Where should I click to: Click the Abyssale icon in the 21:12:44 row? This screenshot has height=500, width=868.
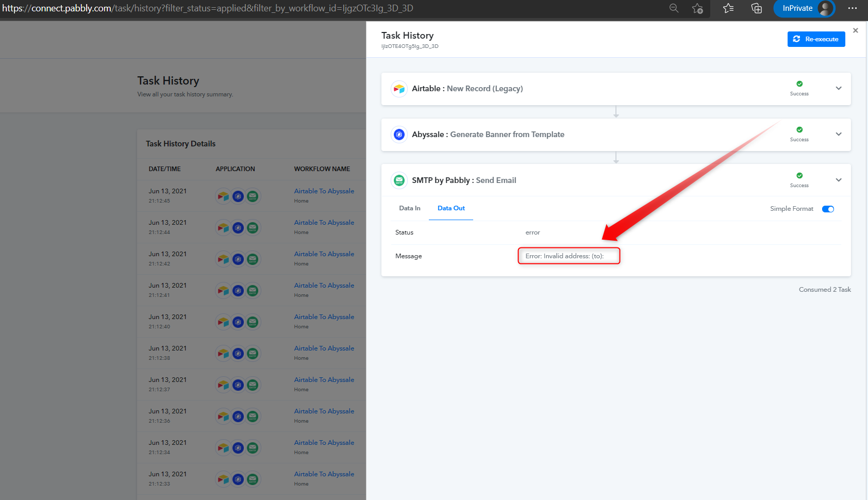[x=238, y=227]
